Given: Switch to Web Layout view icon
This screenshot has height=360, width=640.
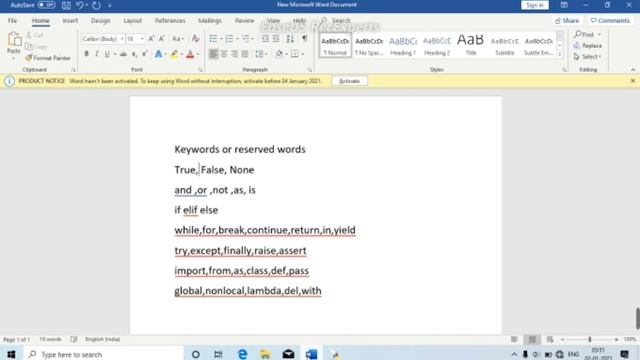Looking at the screenshot, I should tap(550, 339).
